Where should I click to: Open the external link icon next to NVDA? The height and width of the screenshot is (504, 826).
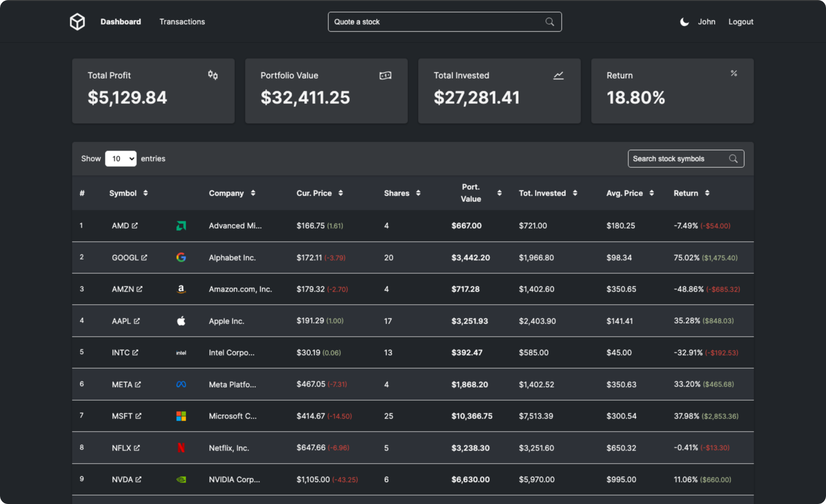[x=138, y=479]
